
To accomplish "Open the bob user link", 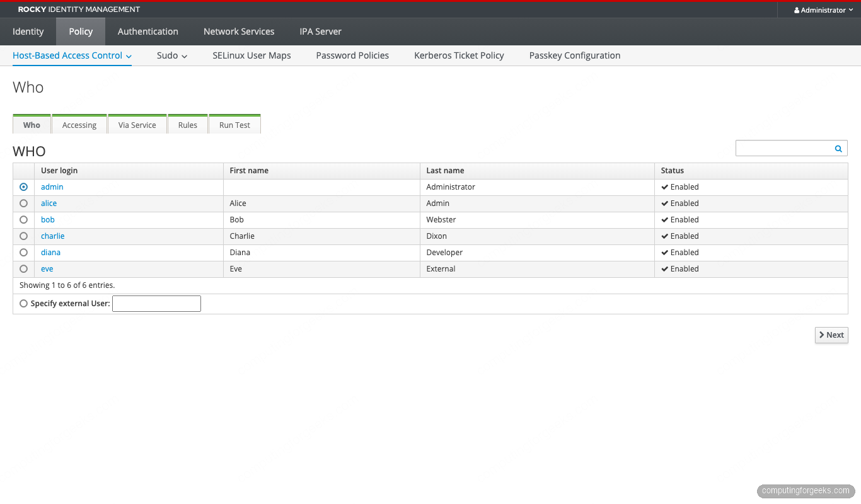I will pyautogui.click(x=48, y=220).
